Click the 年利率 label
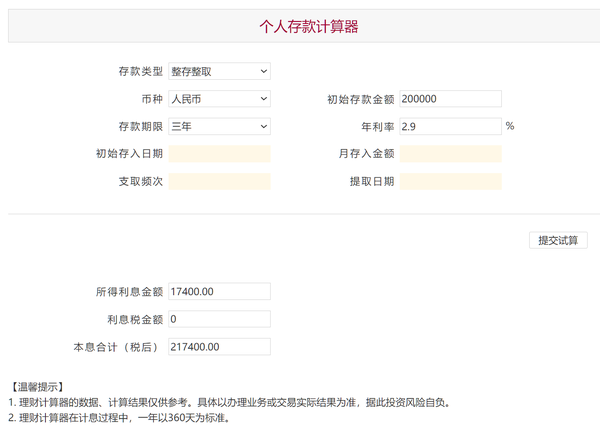The width and height of the screenshot is (600, 431). (378, 127)
